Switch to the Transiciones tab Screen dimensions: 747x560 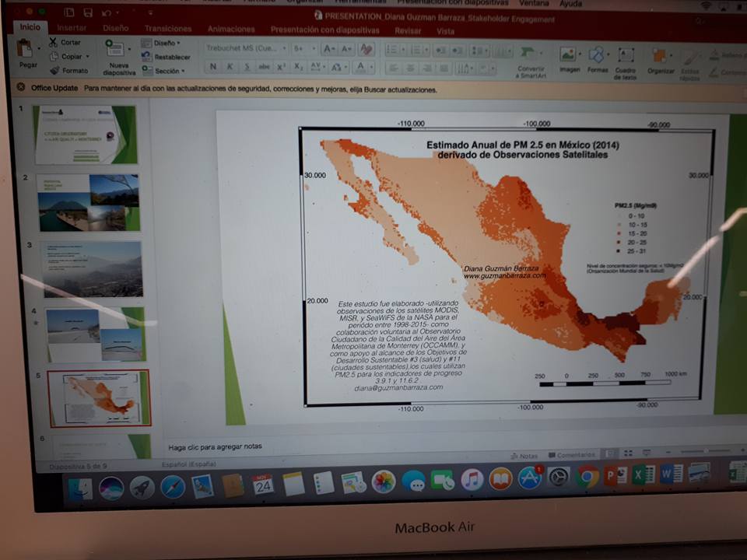(168, 29)
